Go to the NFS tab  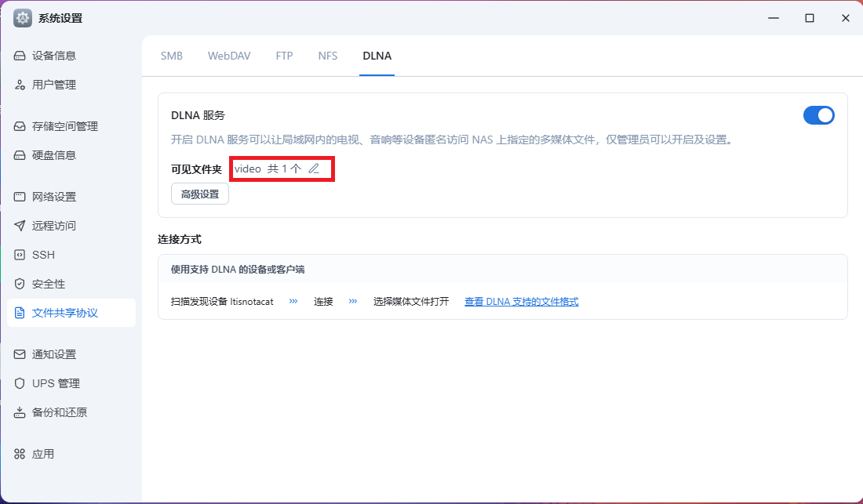coord(327,56)
